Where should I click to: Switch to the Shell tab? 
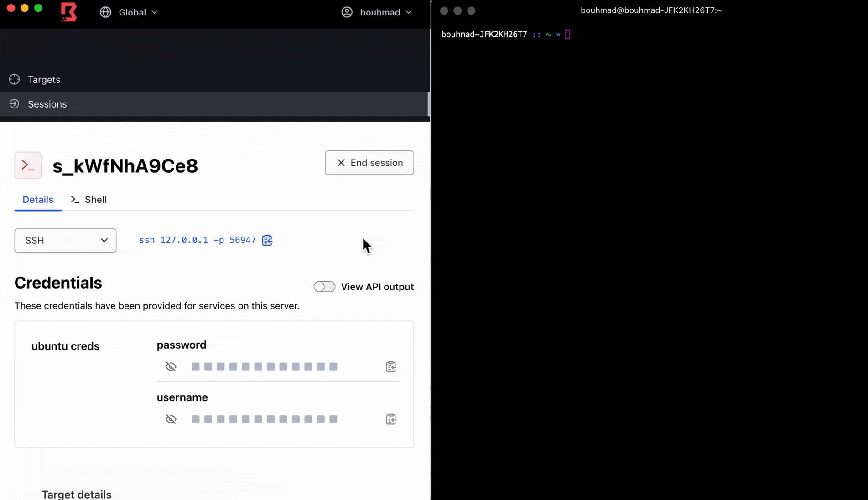point(89,200)
